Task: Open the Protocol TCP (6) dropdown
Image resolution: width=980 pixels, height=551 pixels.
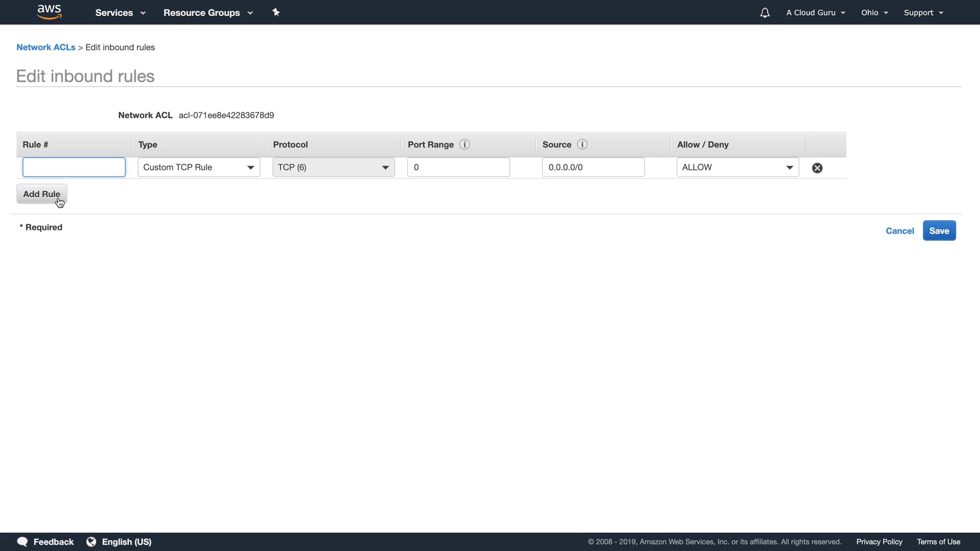Action: (x=333, y=167)
